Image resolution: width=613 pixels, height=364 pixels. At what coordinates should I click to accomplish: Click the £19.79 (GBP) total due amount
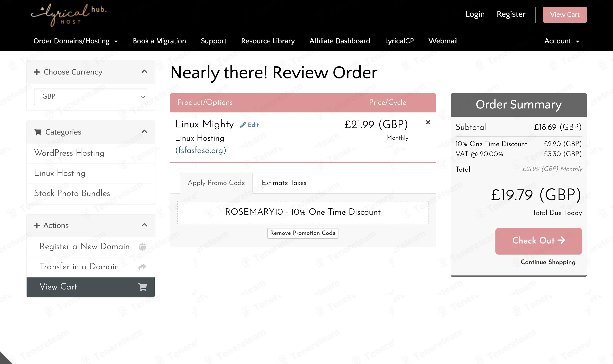pyautogui.click(x=536, y=195)
